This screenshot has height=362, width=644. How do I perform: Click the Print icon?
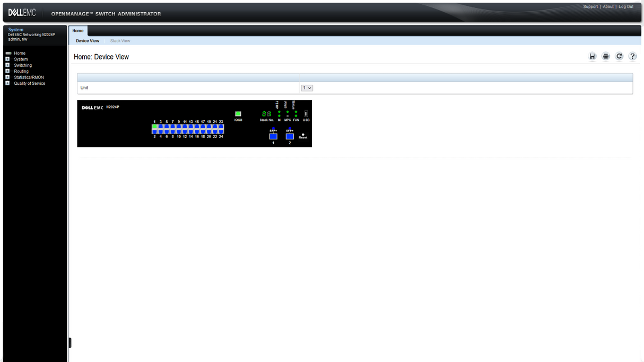[x=606, y=56]
